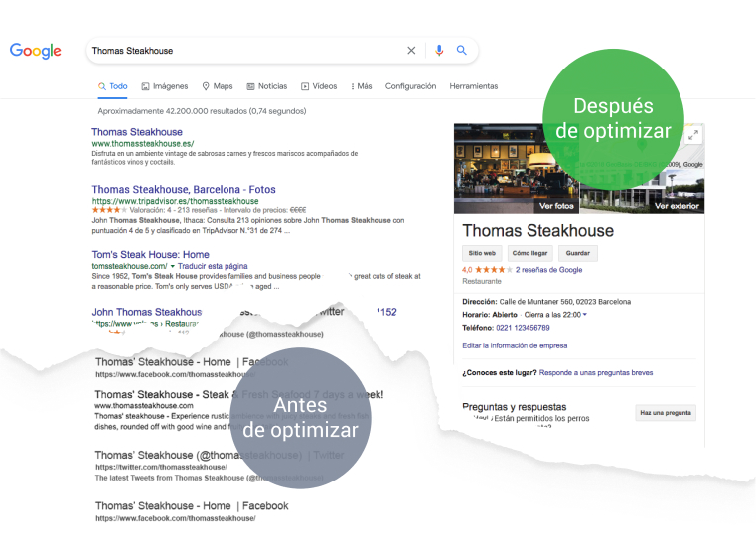Viewport: 756px width, 550px height.
Task: Expand the map with the fullscreen icon
Action: (693, 135)
